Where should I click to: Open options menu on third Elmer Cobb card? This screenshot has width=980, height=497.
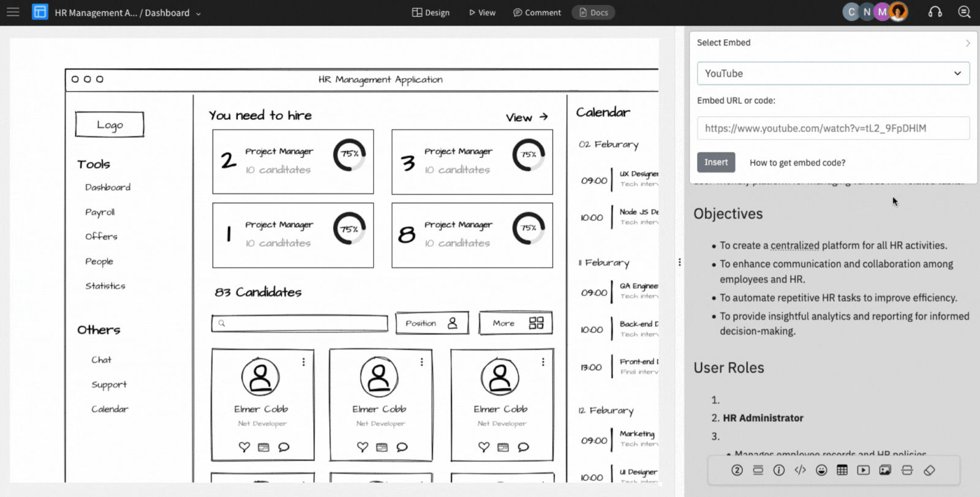(543, 362)
